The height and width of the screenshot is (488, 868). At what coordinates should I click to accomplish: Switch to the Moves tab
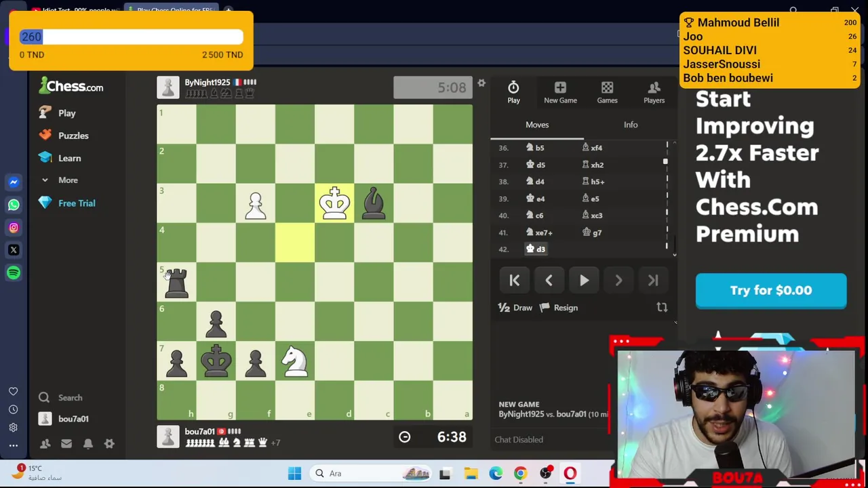point(537,125)
